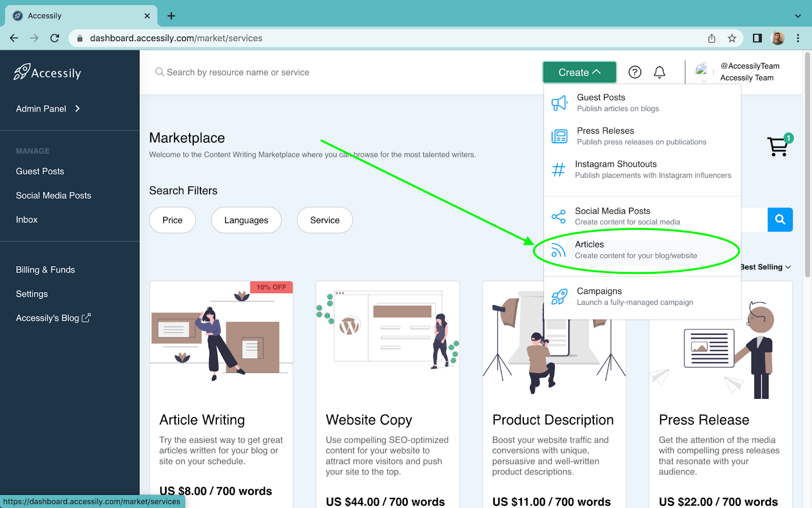Click the US $8.00 / 700 words price
This screenshot has width=812, height=508.
(216, 491)
